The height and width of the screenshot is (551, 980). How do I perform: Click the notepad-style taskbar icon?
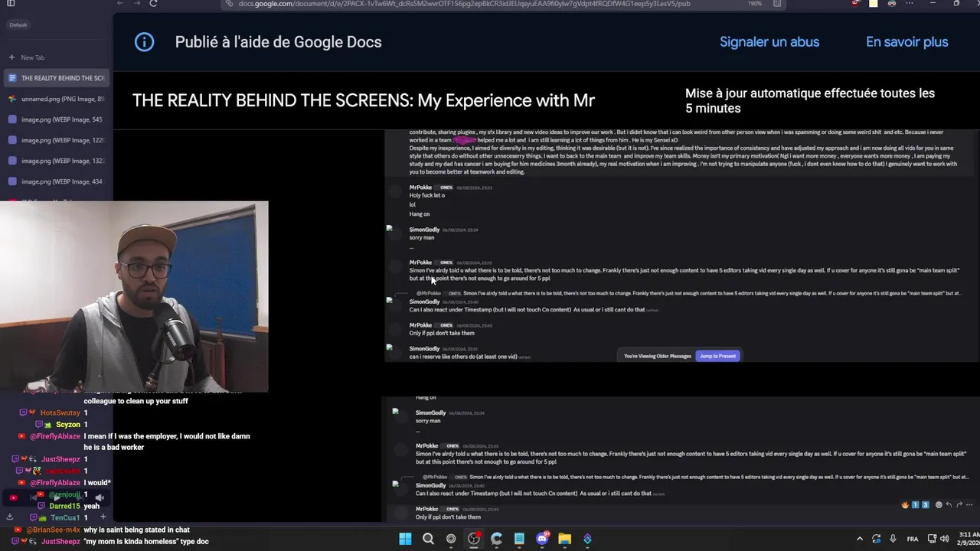519,539
